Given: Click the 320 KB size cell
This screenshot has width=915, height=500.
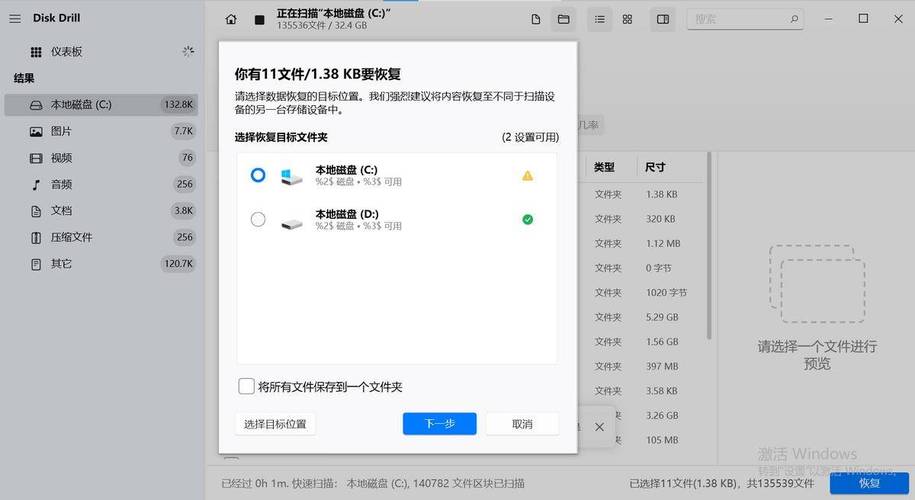Looking at the screenshot, I should 661,219.
